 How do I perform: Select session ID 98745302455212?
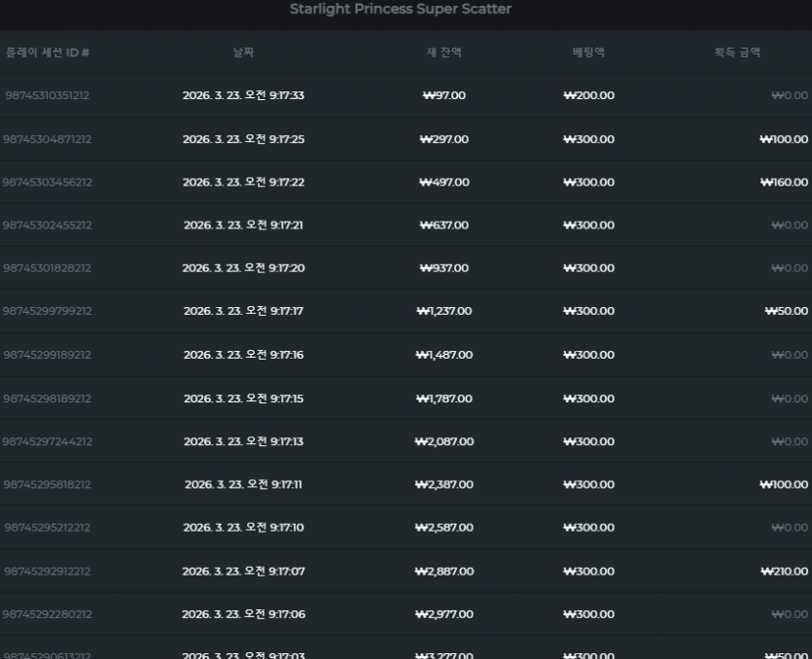click(47, 225)
